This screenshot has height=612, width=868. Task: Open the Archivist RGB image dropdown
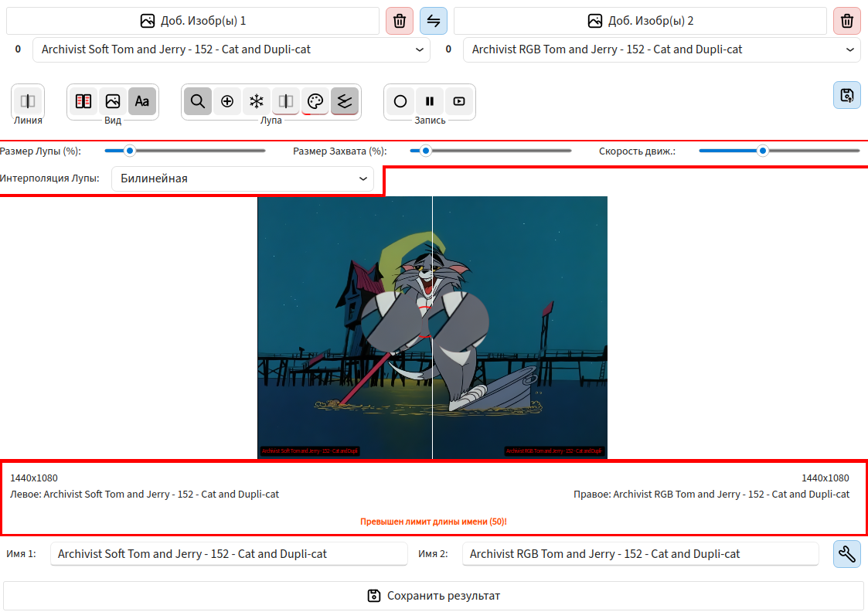[x=662, y=49]
